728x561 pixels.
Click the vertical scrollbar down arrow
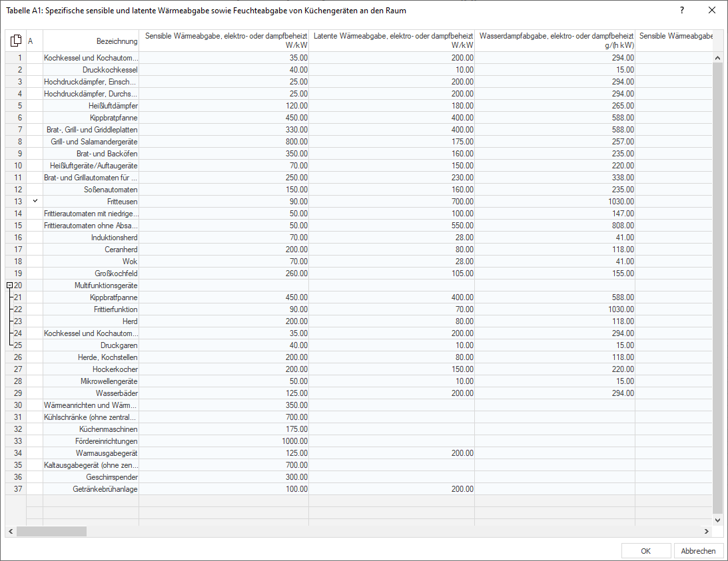[718, 520]
